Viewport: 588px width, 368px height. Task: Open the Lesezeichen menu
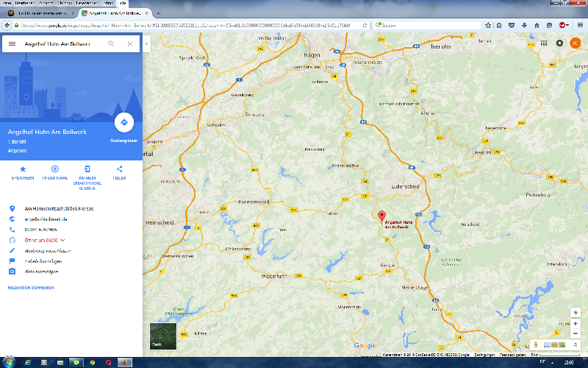(x=87, y=3)
